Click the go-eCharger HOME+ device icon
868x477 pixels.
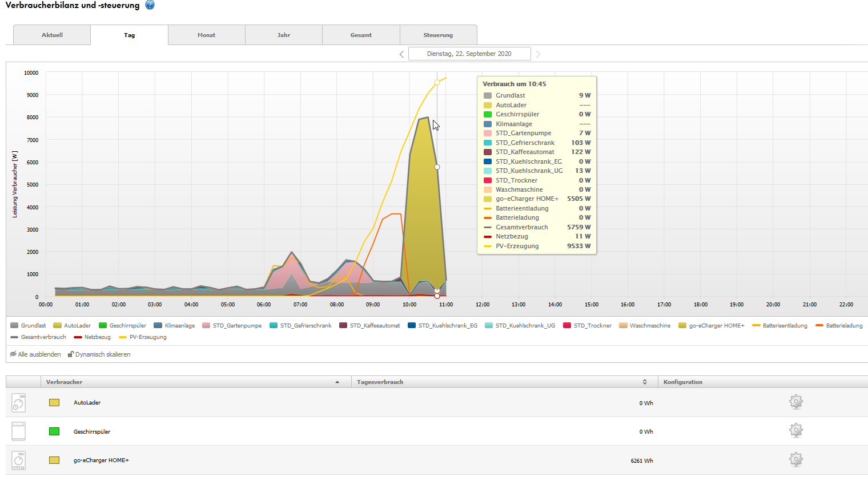pyautogui.click(x=19, y=460)
